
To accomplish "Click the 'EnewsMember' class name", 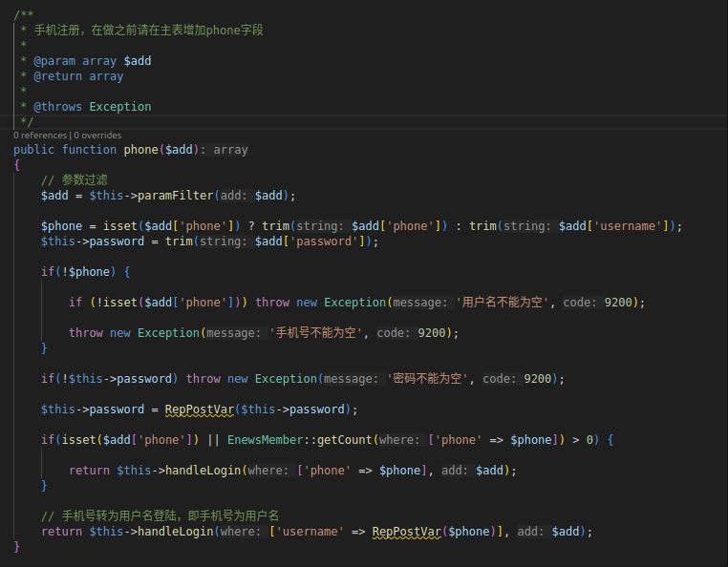I will (265, 440).
